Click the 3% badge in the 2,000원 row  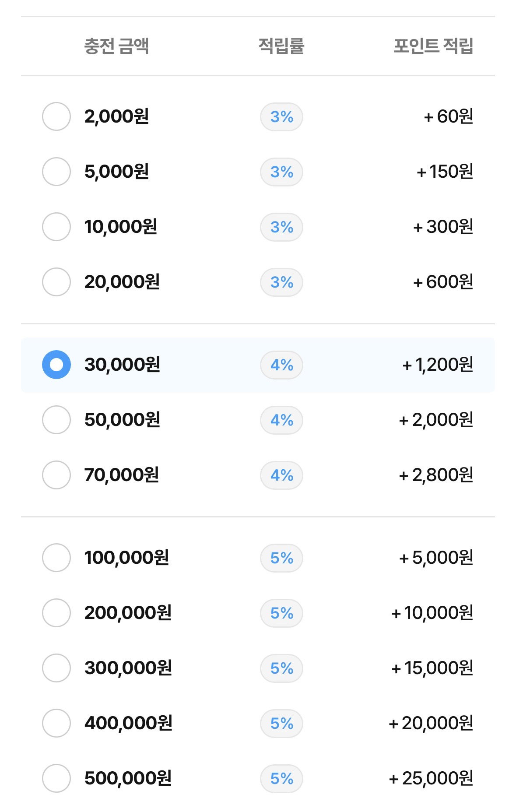coord(281,117)
